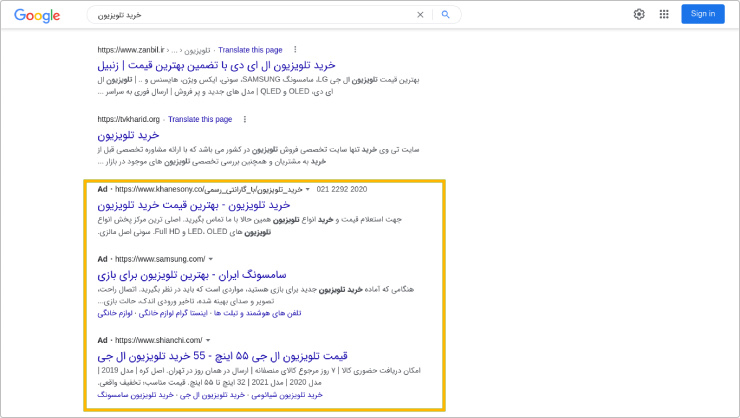Expand dropdown arrow beside shianchi.com ad URL
This screenshot has height=418, width=740.
tap(208, 340)
